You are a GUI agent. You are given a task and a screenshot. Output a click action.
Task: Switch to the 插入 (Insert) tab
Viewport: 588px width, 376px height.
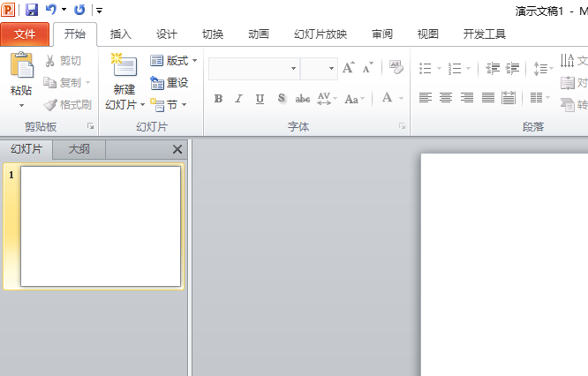(x=121, y=34)
